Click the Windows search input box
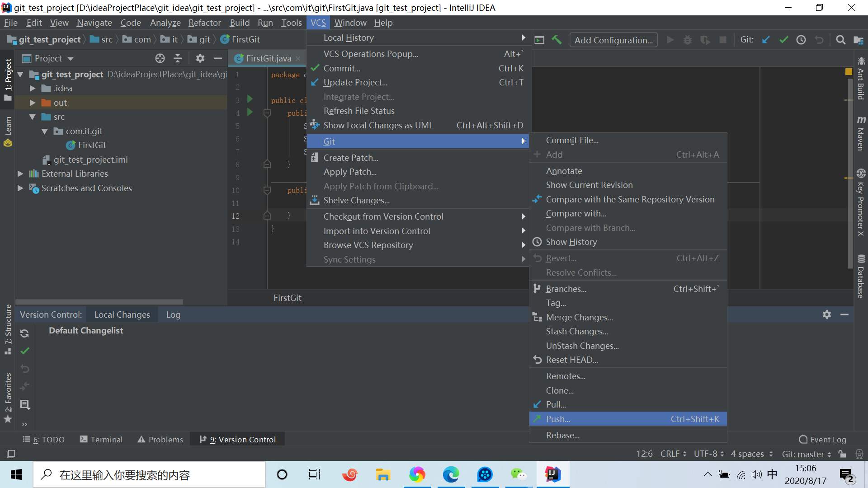868x488 pixels. coord(149,474)
